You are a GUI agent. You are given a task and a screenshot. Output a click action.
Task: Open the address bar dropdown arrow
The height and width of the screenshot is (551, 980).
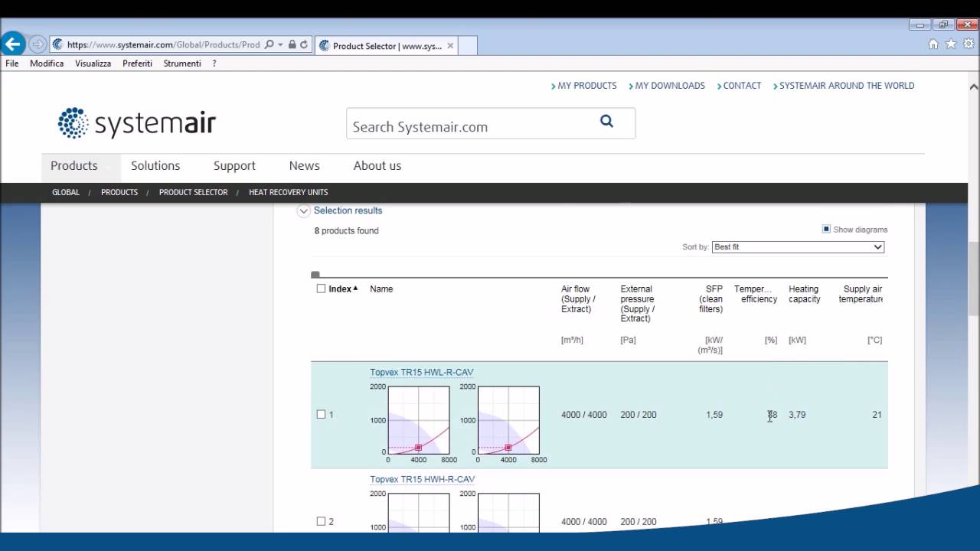pyautogui.click(x=281, y=45)
